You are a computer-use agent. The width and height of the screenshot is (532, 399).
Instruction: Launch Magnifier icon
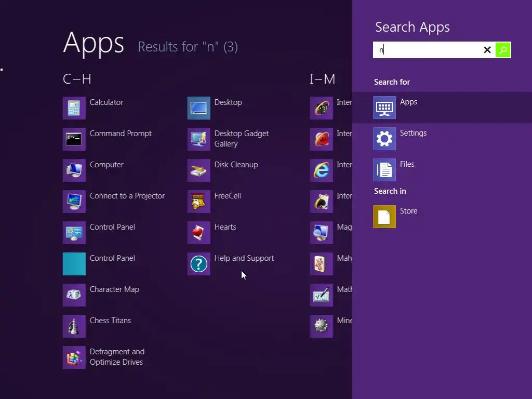(321, 233)
